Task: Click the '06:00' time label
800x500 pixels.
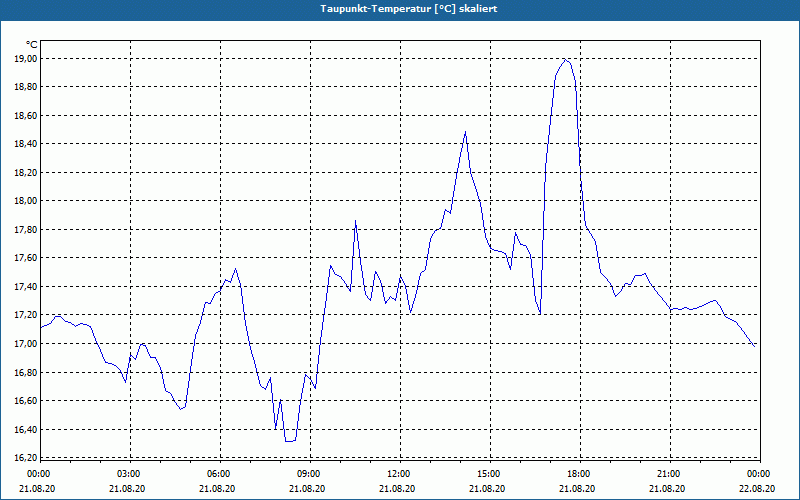Action: 218,474
